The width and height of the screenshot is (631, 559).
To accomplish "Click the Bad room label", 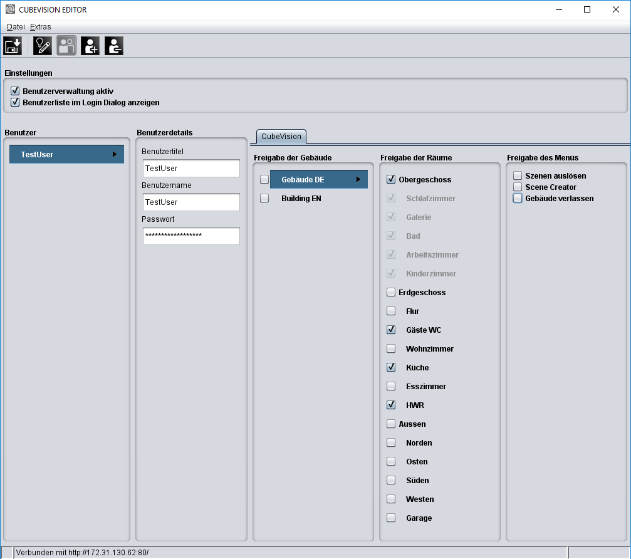I will pyautogui.click(x=413, y=236).
